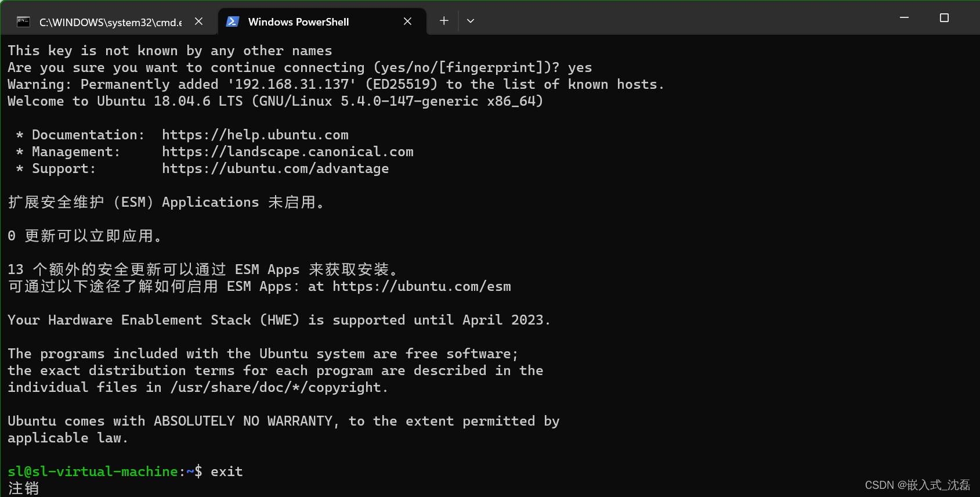Click the X on the Windows PowerShell tab

407,21
